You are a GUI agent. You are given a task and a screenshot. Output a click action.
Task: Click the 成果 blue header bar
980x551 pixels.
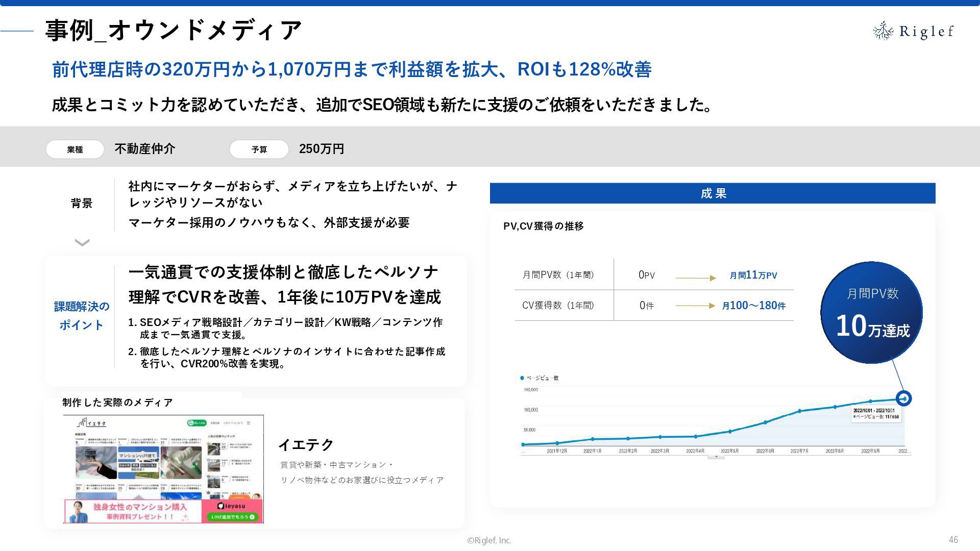tap(712, 193)
